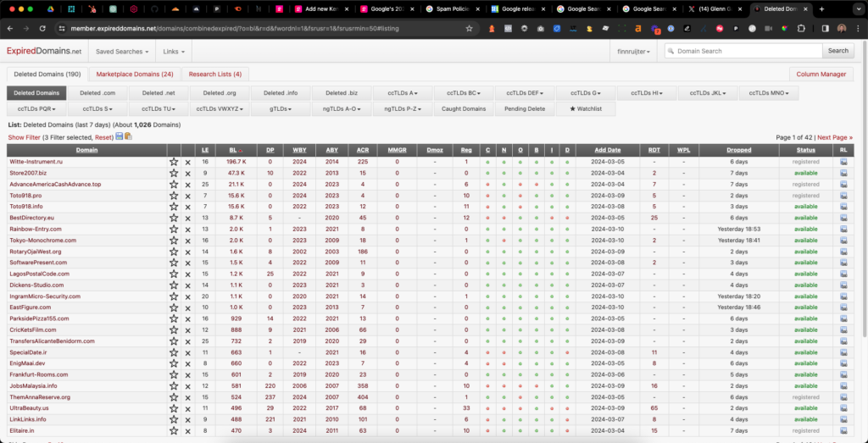
Task: Click the browser address bar URL
Action: pos(235,29)
